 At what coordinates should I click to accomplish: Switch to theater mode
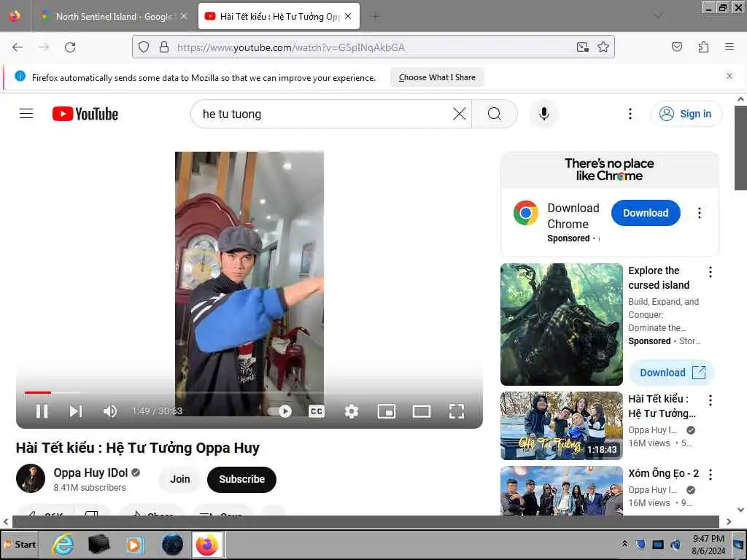pyautogui.click(x=422, y=411)
